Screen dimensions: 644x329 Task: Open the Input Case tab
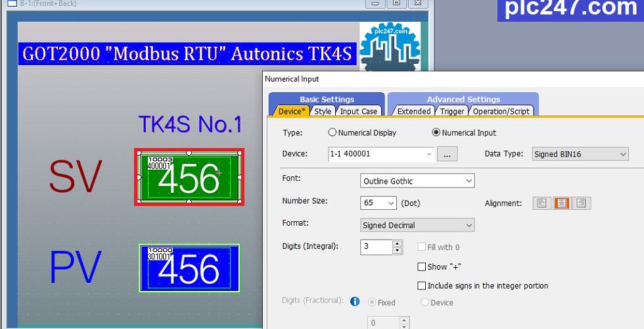pyautogui.click(x=359, y=111)
